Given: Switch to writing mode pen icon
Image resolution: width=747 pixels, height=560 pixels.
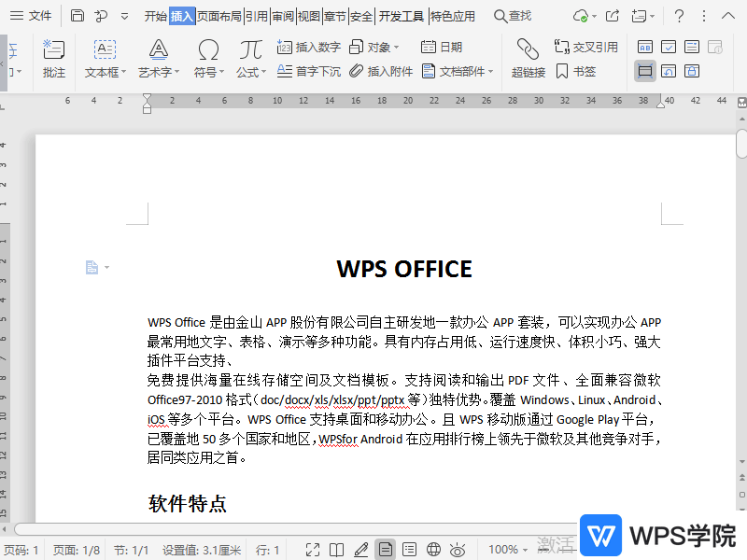Looking at the screenshot, I should pos(361,550).
